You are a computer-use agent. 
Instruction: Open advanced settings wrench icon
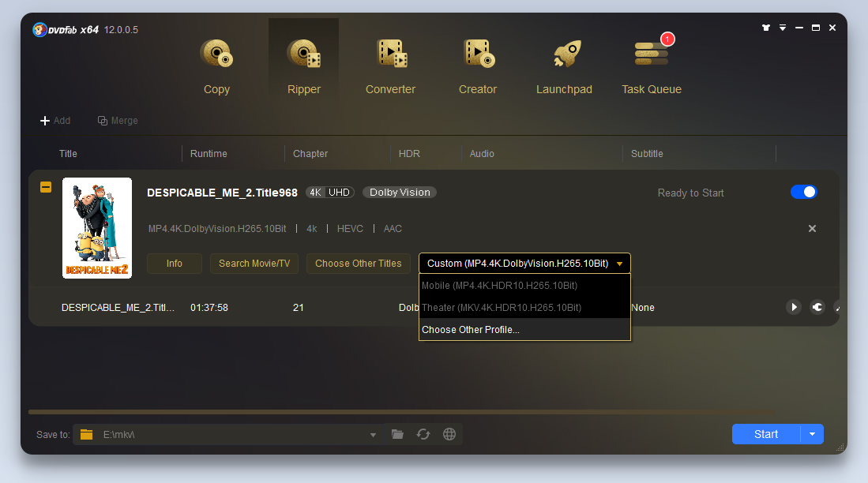tap(817, 307)
